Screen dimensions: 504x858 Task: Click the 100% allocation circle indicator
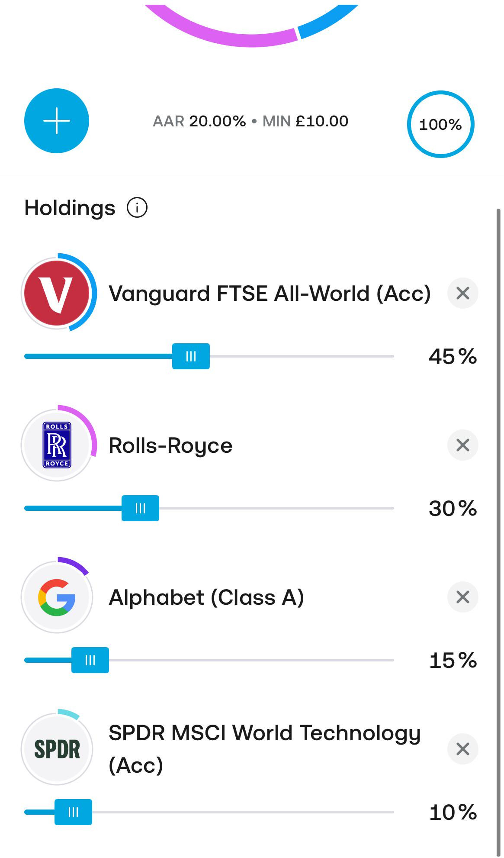440,124
